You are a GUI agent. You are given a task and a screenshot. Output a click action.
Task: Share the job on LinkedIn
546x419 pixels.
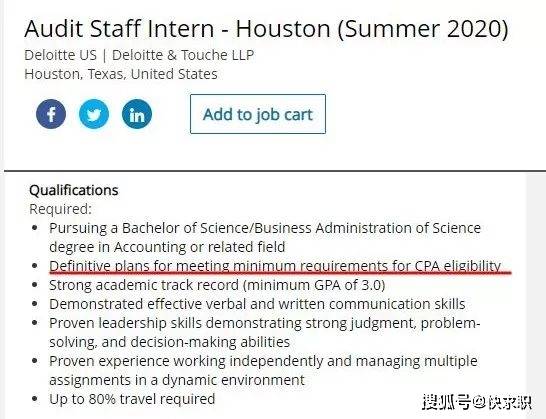137,114
